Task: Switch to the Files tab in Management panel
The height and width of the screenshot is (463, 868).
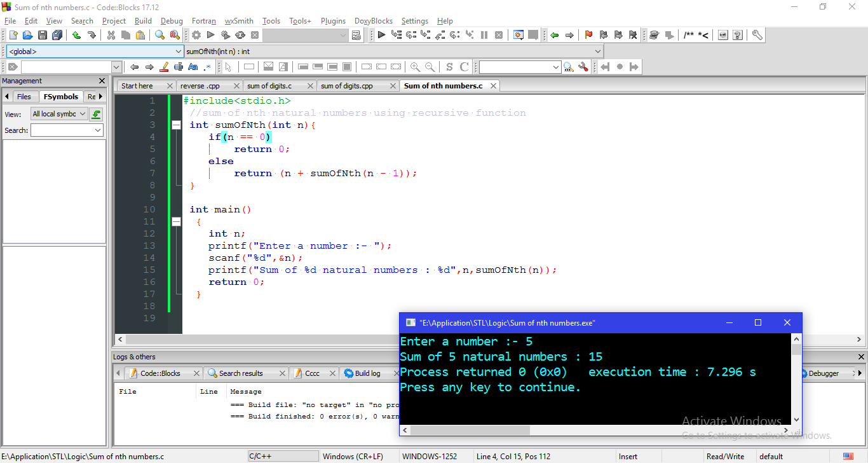Action: [x=24, y=96]
